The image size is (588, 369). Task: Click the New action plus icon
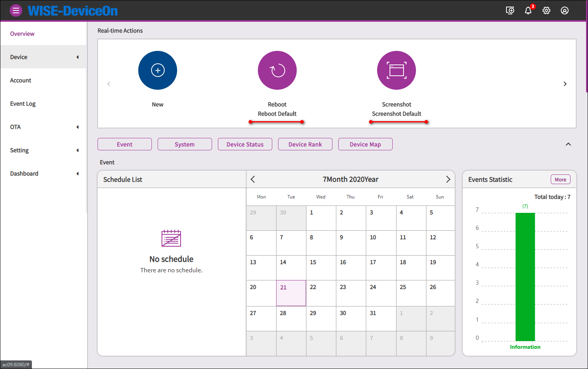158,70
